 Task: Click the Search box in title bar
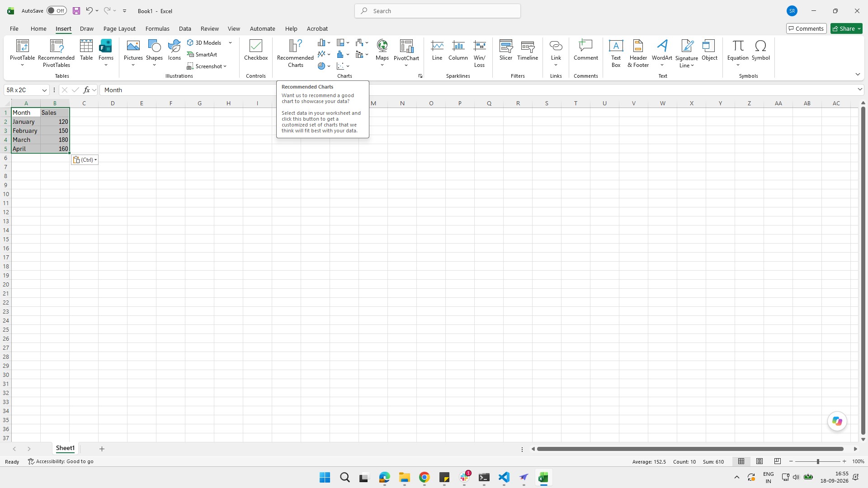coord(437,11)
